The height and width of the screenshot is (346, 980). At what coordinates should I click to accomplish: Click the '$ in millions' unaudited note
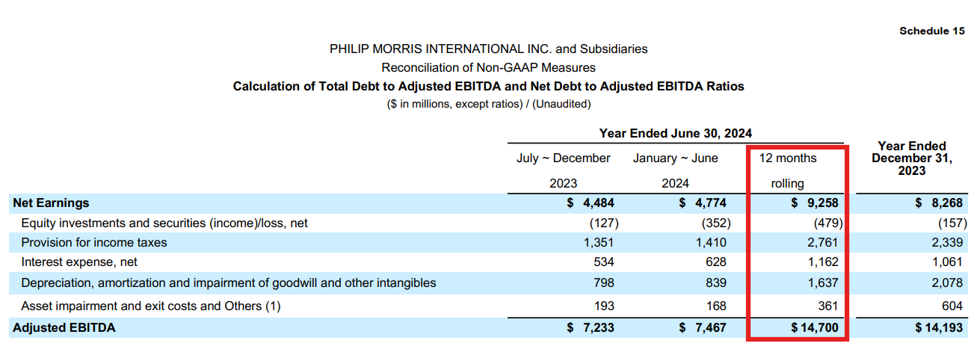click(x=488, y=104)
